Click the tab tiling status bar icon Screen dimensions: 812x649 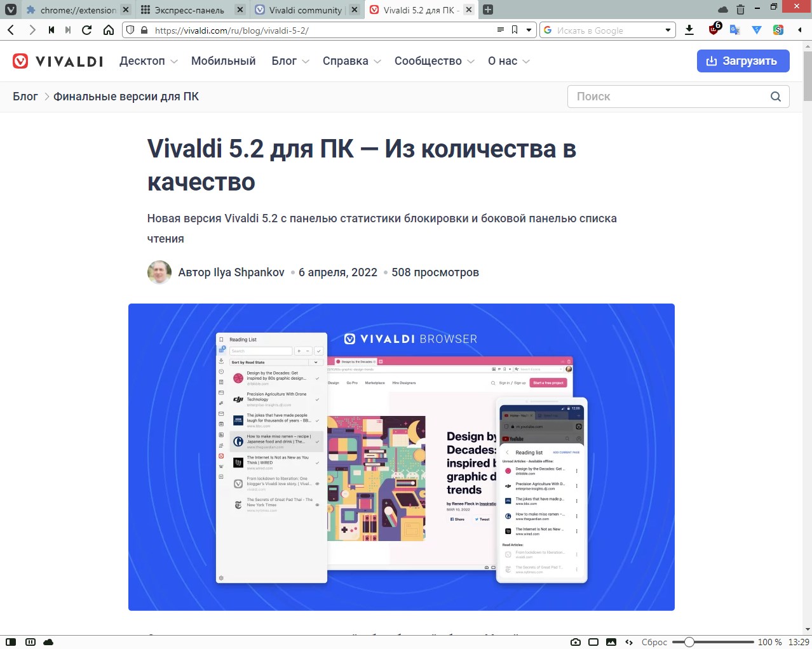30,642
